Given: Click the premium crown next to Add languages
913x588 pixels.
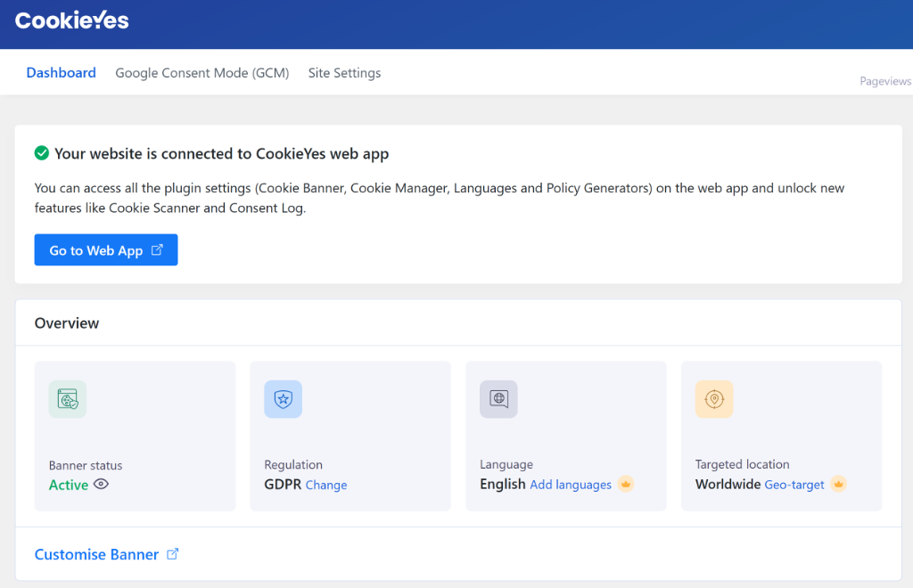Looking at the screenshot, I should (626, 484).
